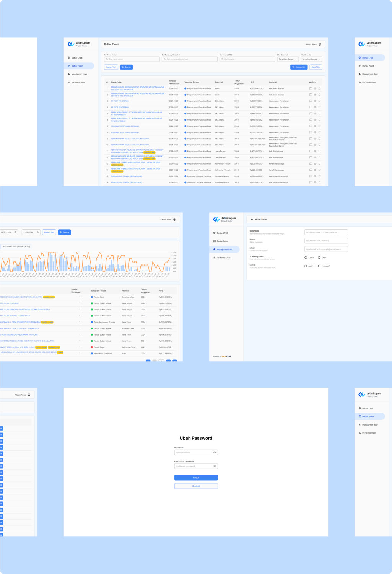The image size is (392, 574).
Task: Click the back arrow beside Buat User
Action: tap(252, 220)
